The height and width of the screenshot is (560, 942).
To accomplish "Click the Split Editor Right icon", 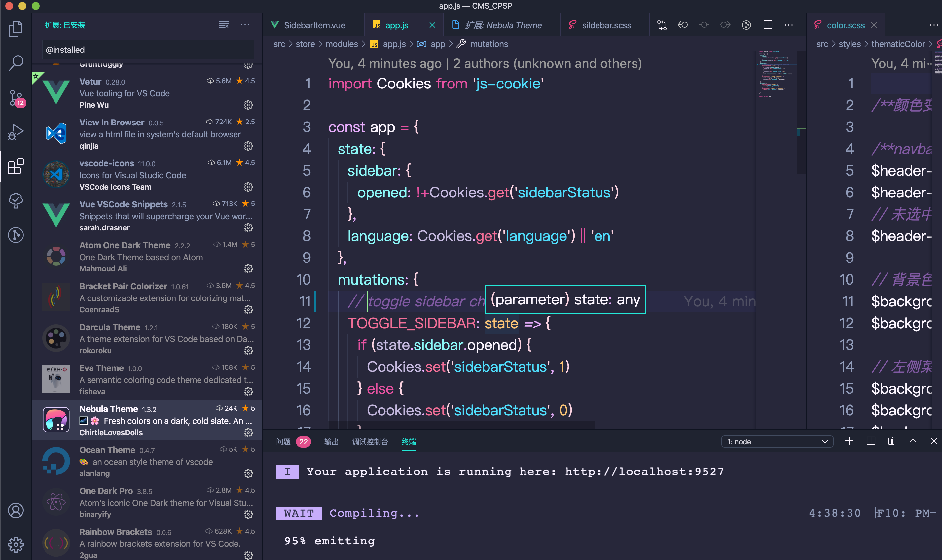I will [767, 25].
